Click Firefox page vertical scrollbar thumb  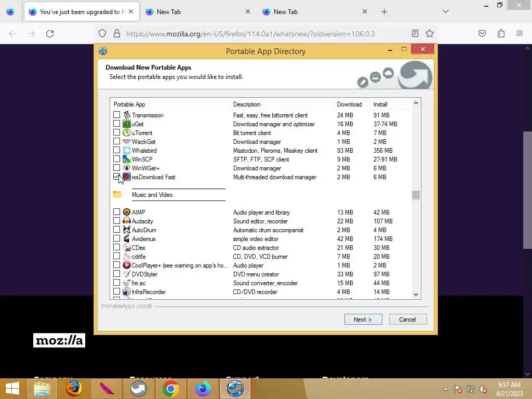(527, 190)
